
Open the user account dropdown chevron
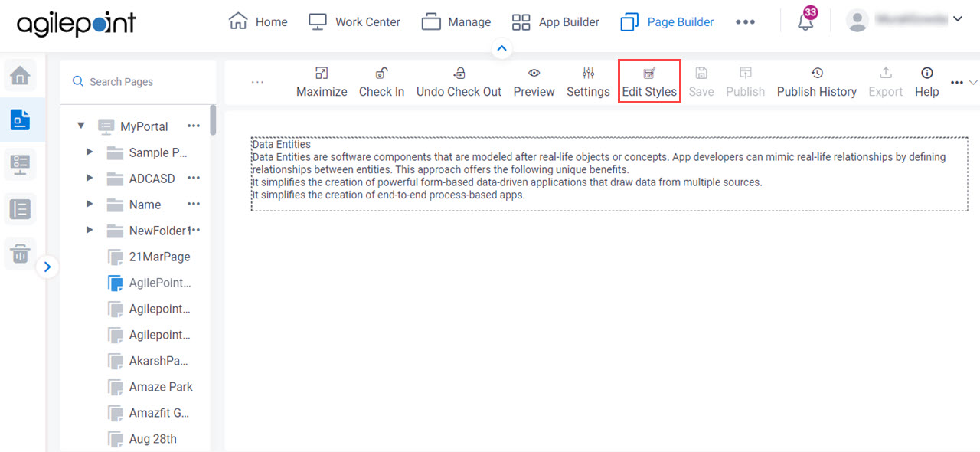click(957, 19)
